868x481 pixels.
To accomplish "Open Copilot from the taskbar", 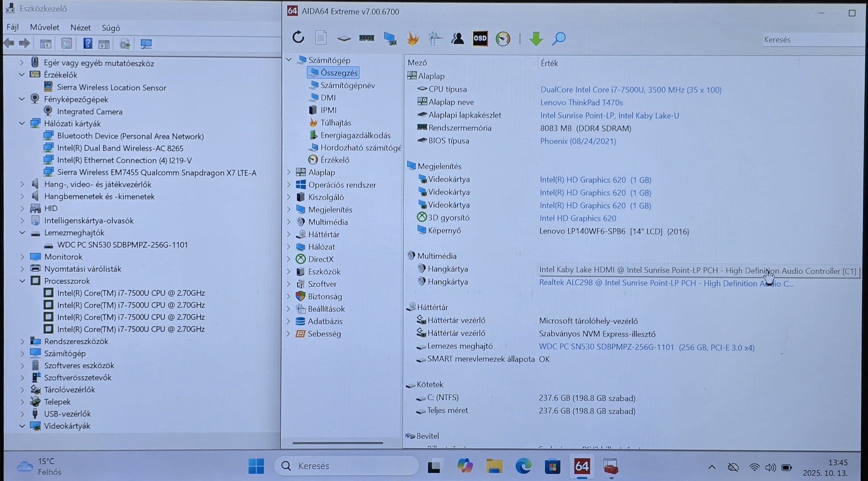I will (465, 466).
